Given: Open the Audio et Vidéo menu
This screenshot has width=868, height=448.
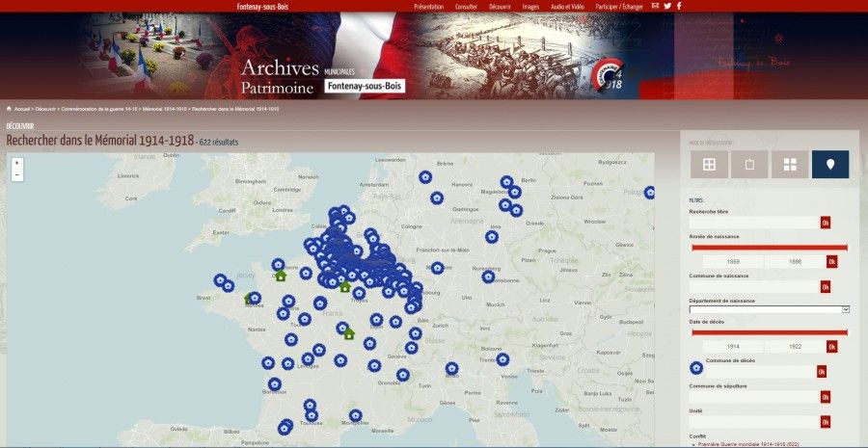Looking at the screenshot, I should tap(567, 6).
